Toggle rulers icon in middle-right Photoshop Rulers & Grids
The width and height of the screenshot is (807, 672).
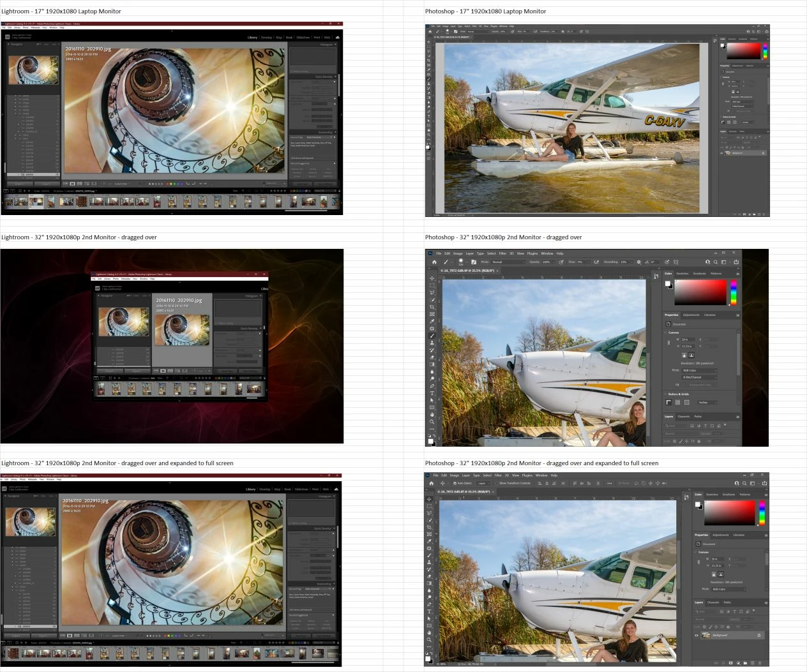coord(668,403)
